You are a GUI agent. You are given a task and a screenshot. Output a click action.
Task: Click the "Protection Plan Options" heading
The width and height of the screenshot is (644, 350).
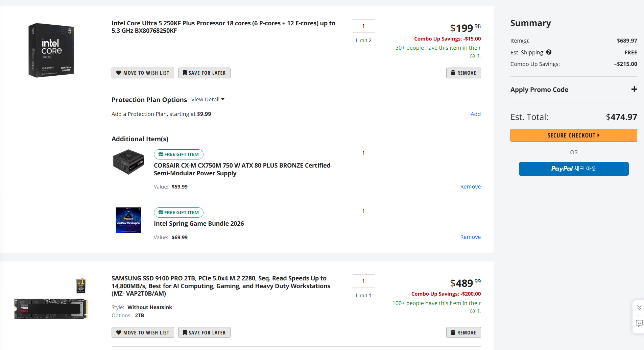(x=149, y=100)
